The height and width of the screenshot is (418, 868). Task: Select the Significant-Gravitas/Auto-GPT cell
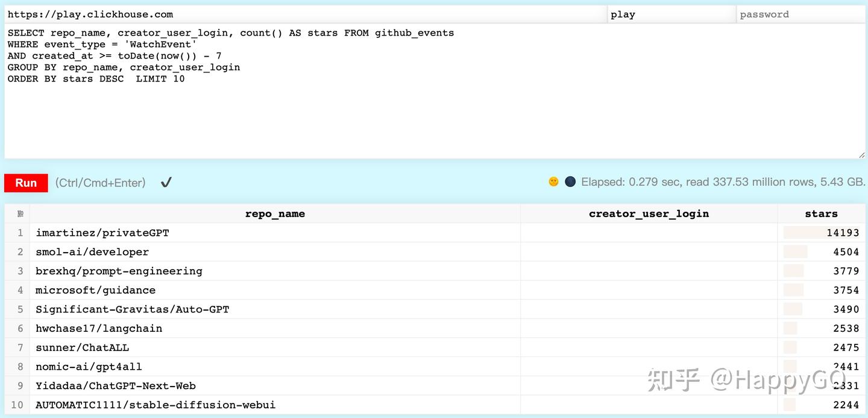[x=275, y=309]
